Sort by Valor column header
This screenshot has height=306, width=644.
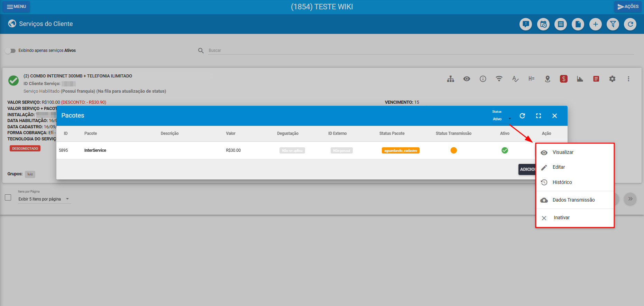tap(231, 133)
